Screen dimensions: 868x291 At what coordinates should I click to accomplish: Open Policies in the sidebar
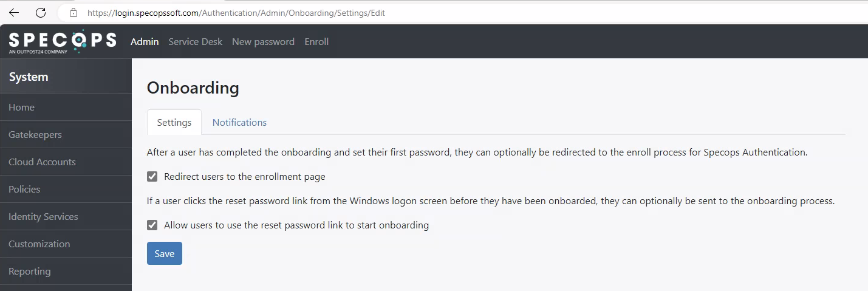click(x=66, y=189)
